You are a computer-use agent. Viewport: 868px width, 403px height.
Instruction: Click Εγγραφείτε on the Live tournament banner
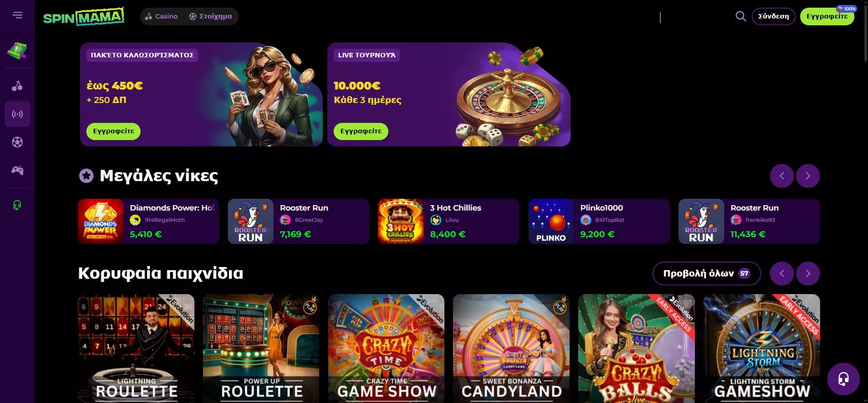point(361,131)
